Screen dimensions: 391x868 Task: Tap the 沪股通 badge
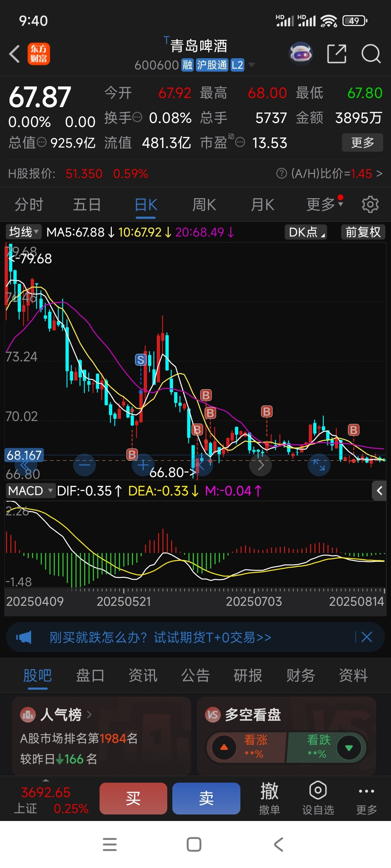pos(212,65)
